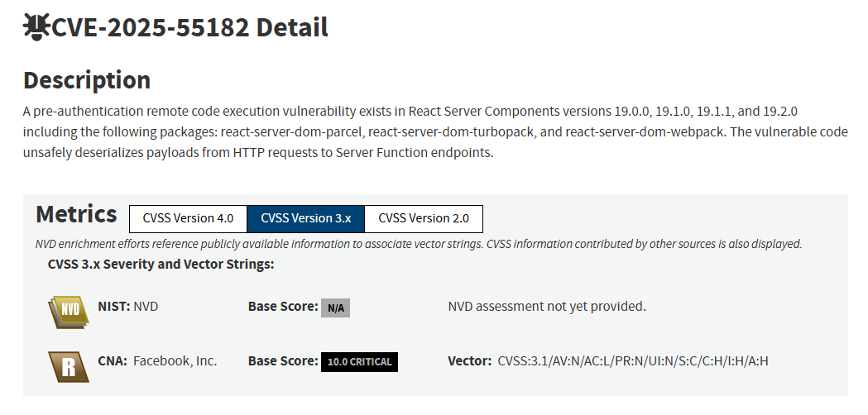Click the NVD gold badge icon

tap(70, 312)
